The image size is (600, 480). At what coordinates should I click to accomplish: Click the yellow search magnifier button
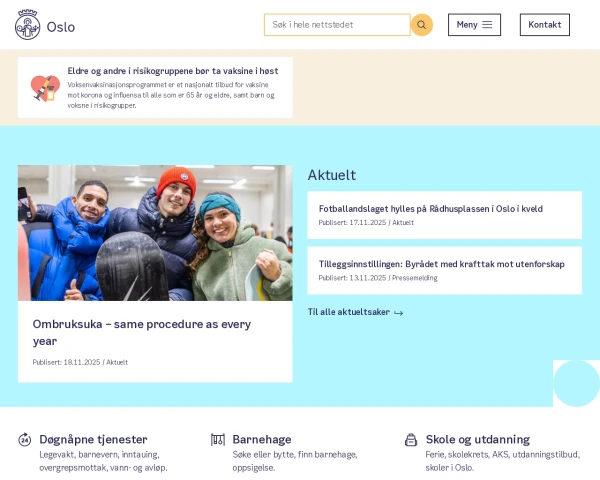421,25
